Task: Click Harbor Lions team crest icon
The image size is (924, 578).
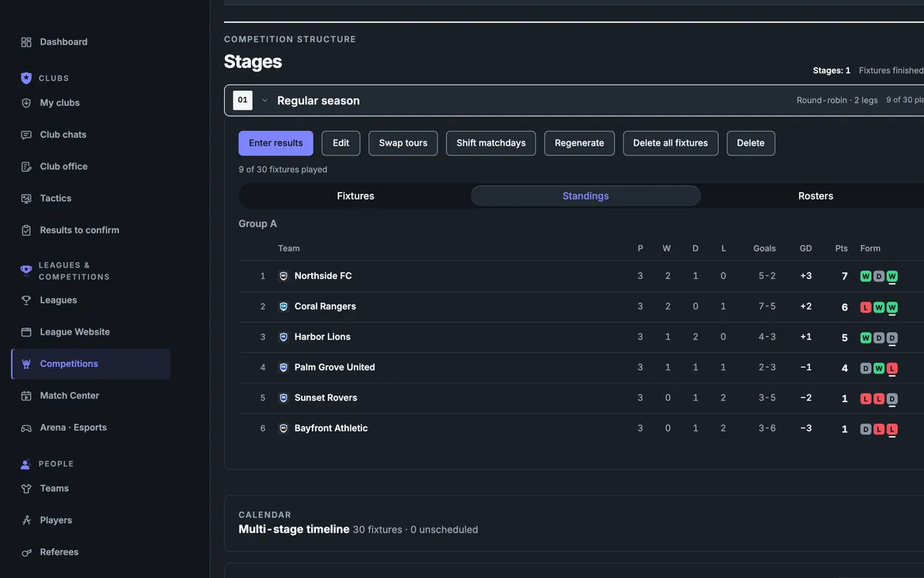Action: [283, 337]
